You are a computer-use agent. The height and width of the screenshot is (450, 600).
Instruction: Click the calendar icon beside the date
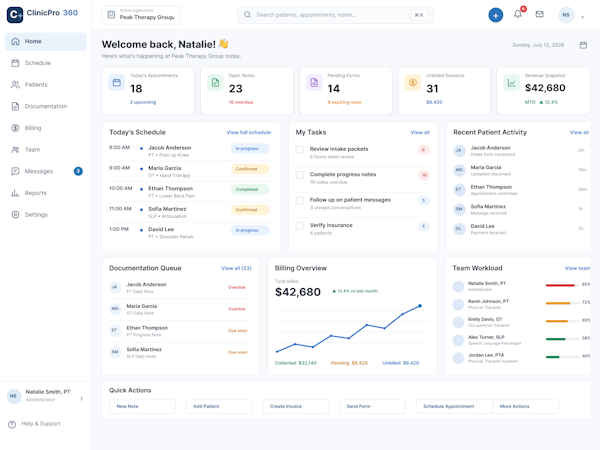pyautogui.click(x=583, y=45)
